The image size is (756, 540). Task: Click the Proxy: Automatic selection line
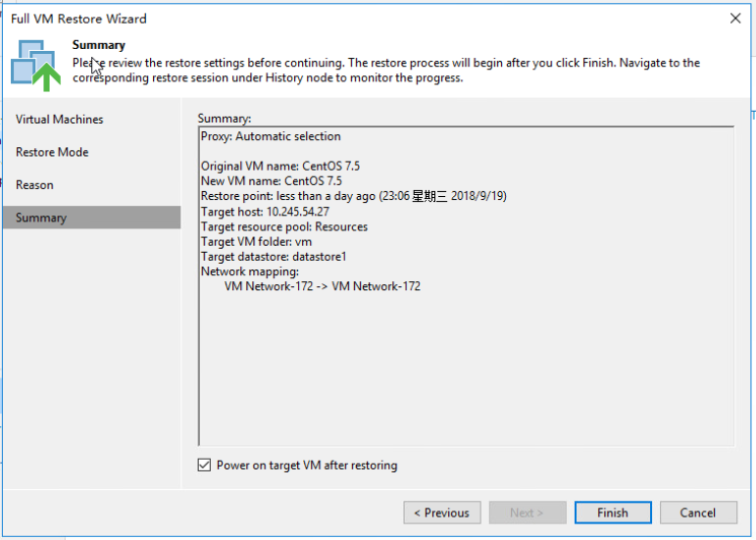pos(271,136)
